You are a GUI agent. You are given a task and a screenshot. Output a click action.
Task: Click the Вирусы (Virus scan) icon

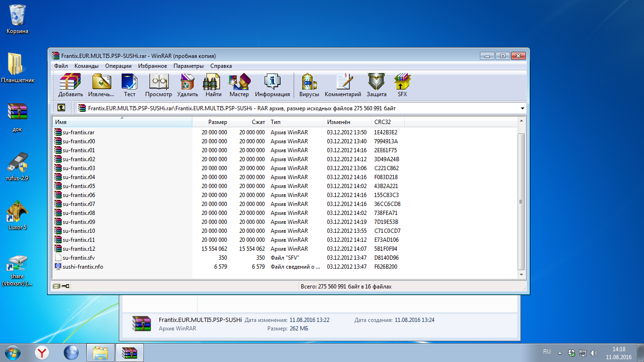309,85
